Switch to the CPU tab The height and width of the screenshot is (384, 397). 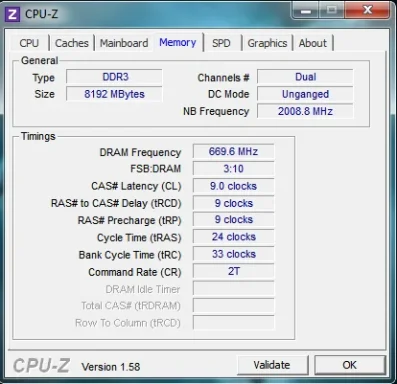(29, 43)
